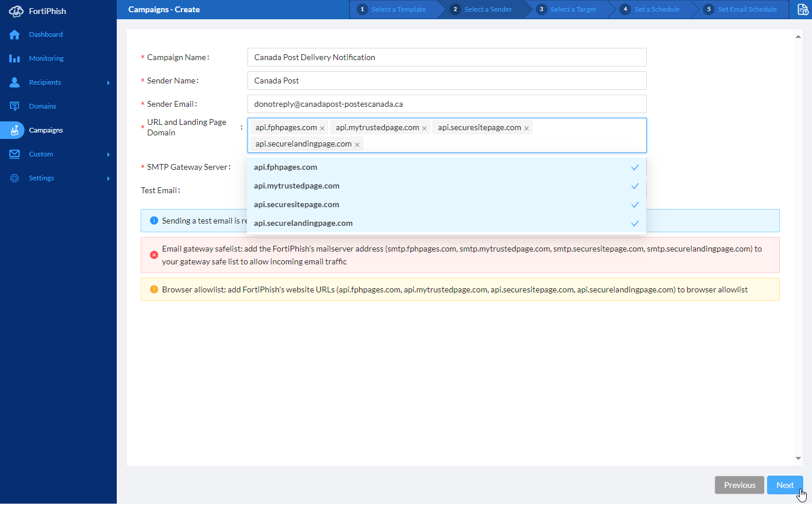This screenshot has height=506, width=812.
Task: Go to step 5 Set Email Schedule
Action: tap(741, 9)
